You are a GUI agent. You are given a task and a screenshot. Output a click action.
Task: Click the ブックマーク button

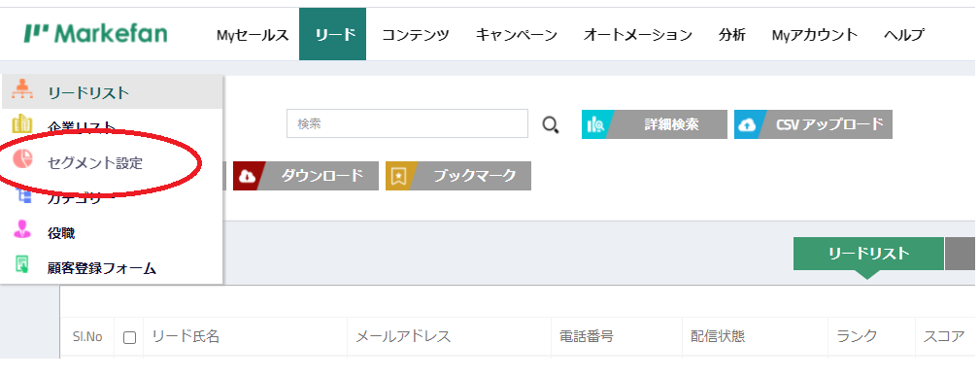tap(458, 176)
